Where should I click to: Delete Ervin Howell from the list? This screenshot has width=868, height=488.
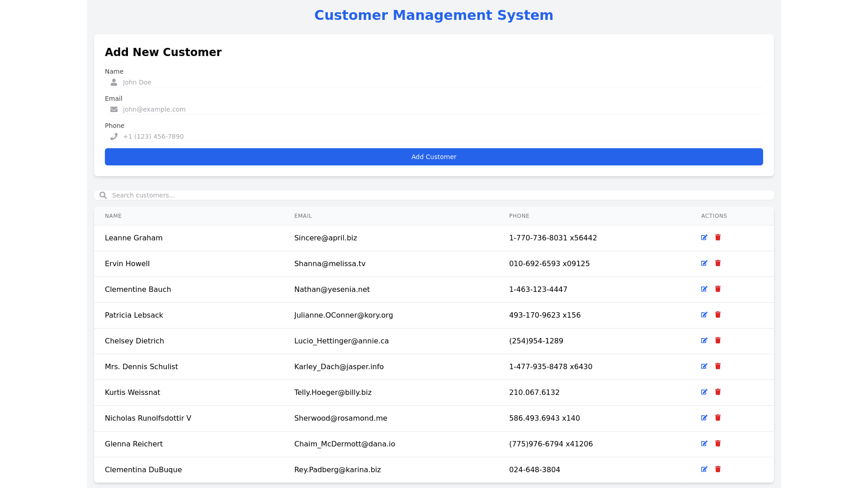(x=717, y=263)
